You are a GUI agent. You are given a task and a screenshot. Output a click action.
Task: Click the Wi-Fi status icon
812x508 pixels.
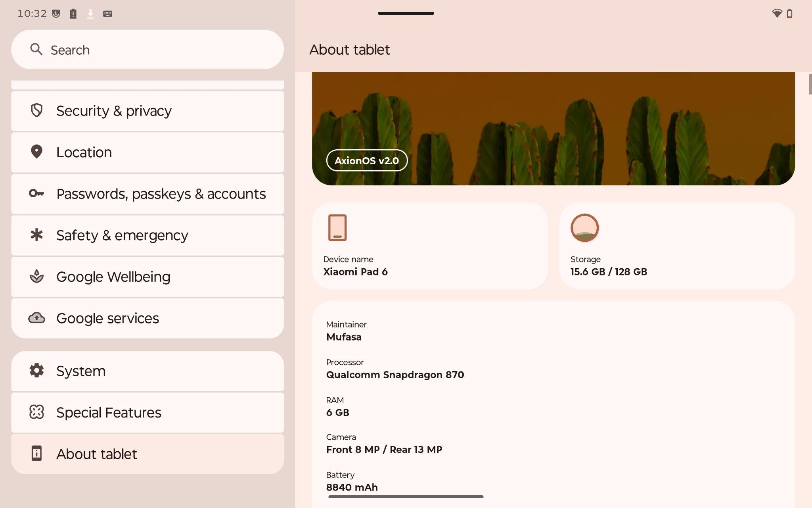pyautogui.click(x=777, y=13)
